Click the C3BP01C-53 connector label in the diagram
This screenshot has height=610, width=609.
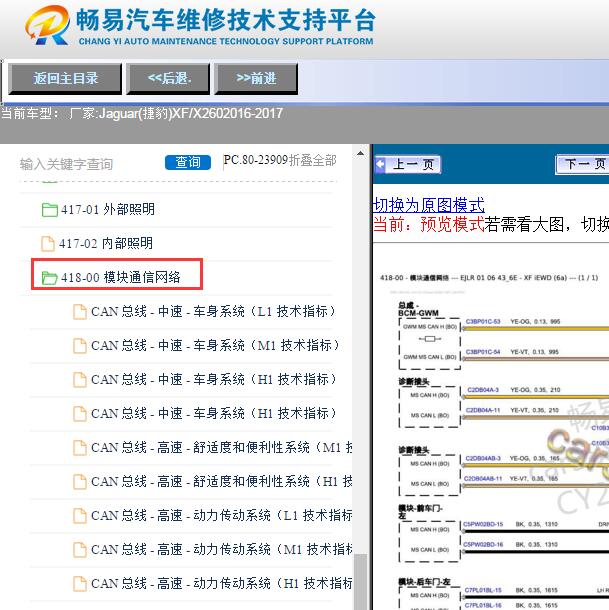click(x=483, y=321)
